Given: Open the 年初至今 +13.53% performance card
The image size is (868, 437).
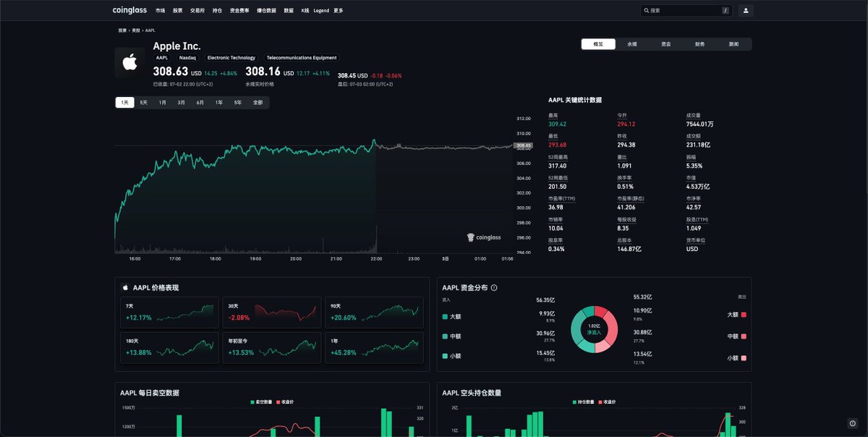Looking at the screenshot, I should 271,347.
